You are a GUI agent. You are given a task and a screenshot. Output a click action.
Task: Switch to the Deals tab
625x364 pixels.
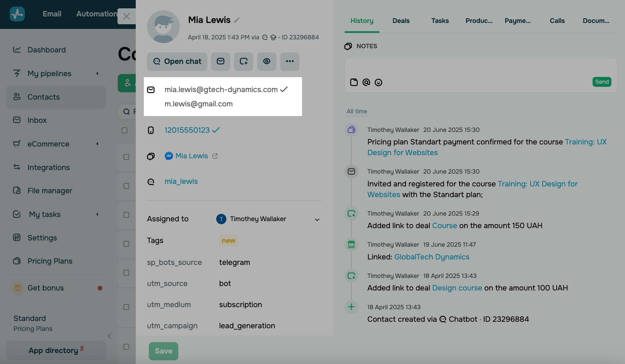pyautogui.click(x=401, y=21)
